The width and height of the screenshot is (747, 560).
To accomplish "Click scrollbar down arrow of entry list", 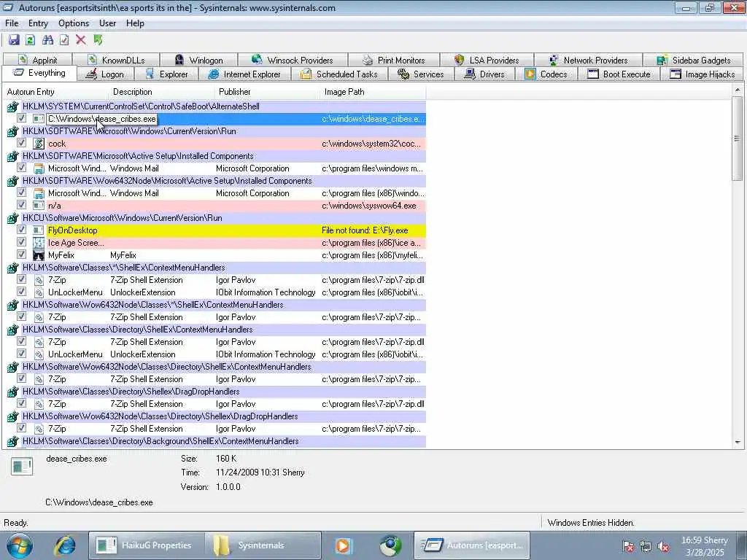I will (x=738, y=443).
